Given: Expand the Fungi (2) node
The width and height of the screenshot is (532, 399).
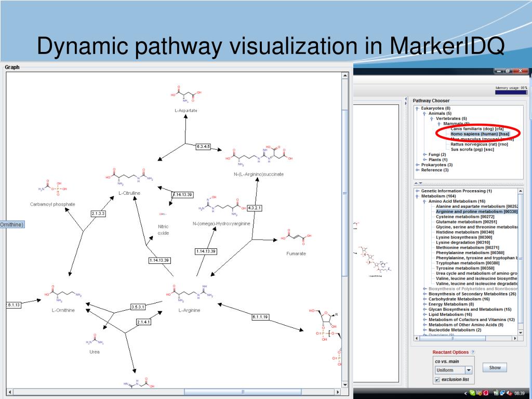Looking at the screenshot, I should [x=425, y=154].
